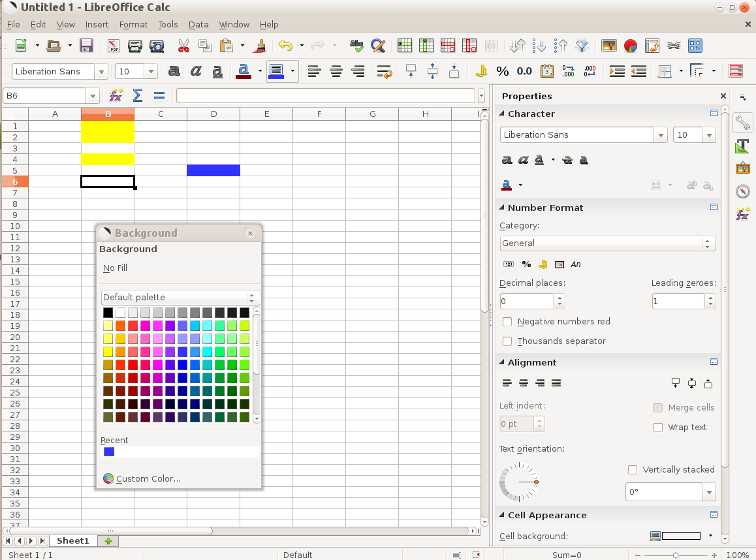Open the Format menu
756x560 pixels.
coord(133,25)
